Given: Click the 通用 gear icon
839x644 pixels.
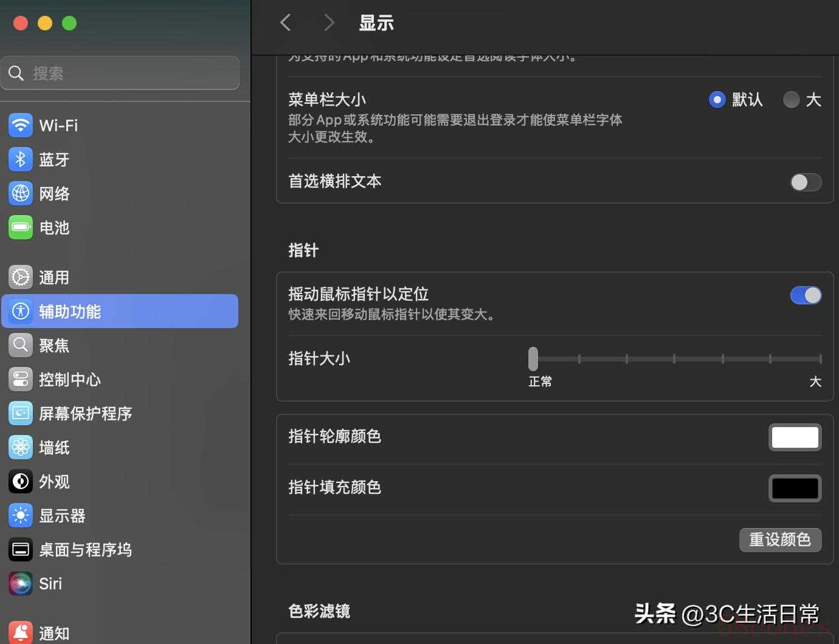Looking at the screenshot, I should point(21,277).
